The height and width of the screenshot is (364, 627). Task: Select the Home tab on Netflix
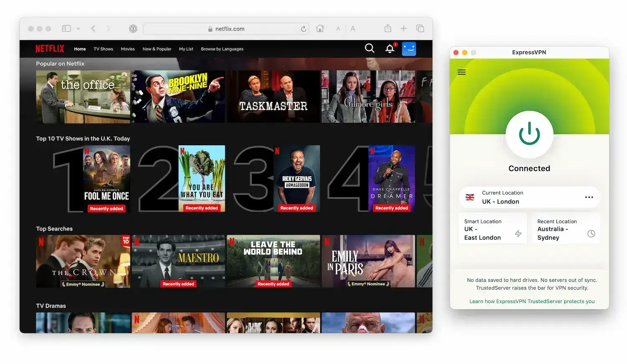pyautogui.click(x=80, y=49)
